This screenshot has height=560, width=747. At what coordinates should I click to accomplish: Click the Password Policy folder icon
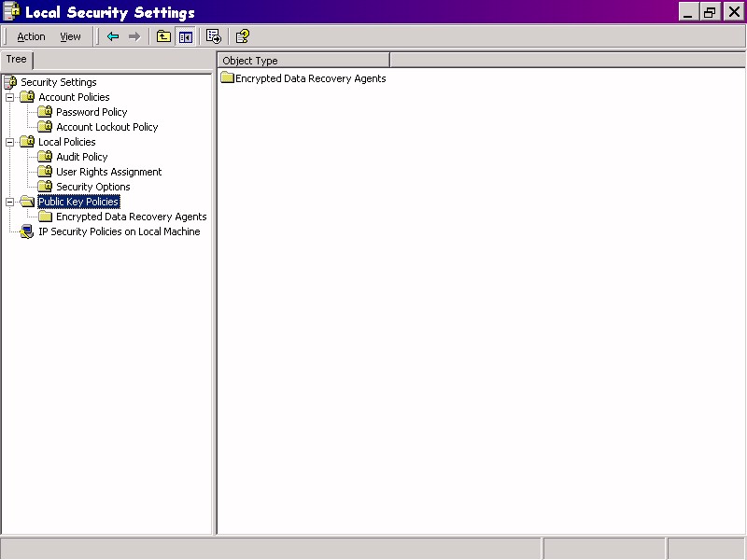[45, 111]
